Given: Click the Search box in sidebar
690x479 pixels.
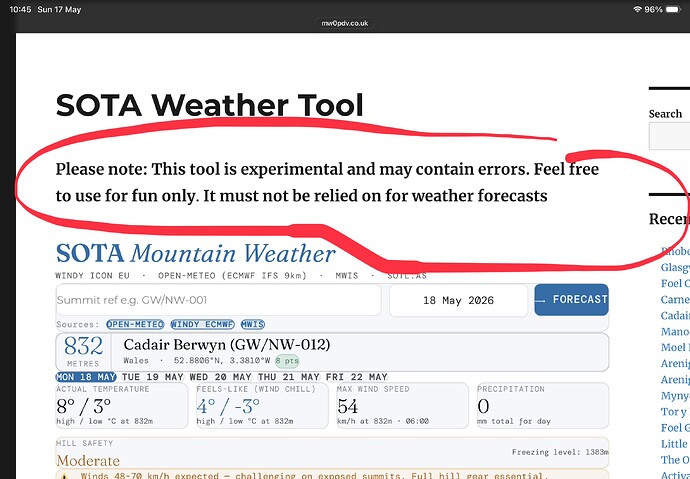Looking at the screenshot, I should coord(669,136).
